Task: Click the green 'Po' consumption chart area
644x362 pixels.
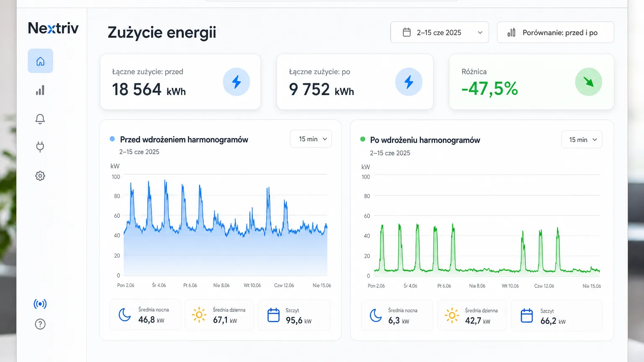Action: pos(486,226)
